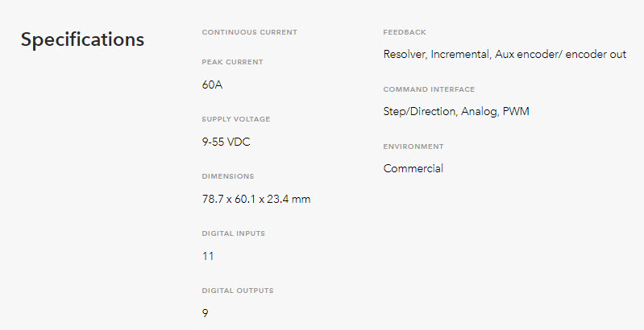Click the Specifications heading
This screenshot has width=644, height=330.
point(82,40)
